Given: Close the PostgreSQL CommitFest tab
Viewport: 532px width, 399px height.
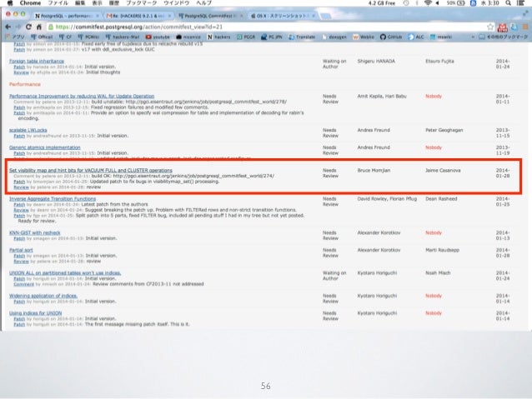Looking at the screenshot, I should tap(242, 16).
